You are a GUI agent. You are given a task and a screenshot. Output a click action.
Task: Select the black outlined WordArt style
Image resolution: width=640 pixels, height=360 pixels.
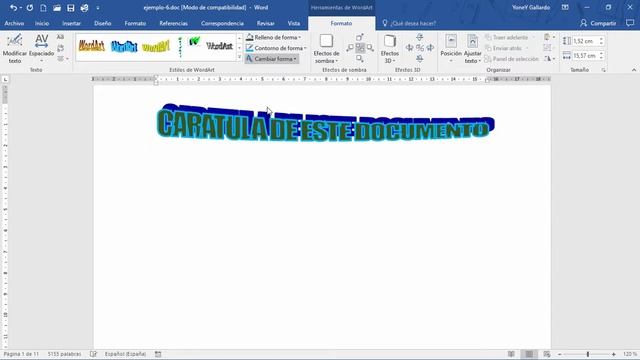[219, 46]
